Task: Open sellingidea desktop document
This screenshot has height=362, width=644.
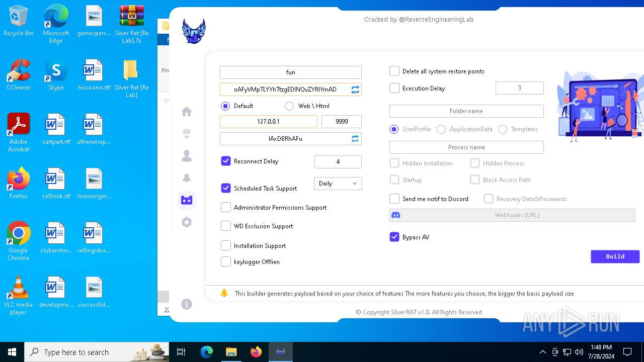Action: [94, 238]
